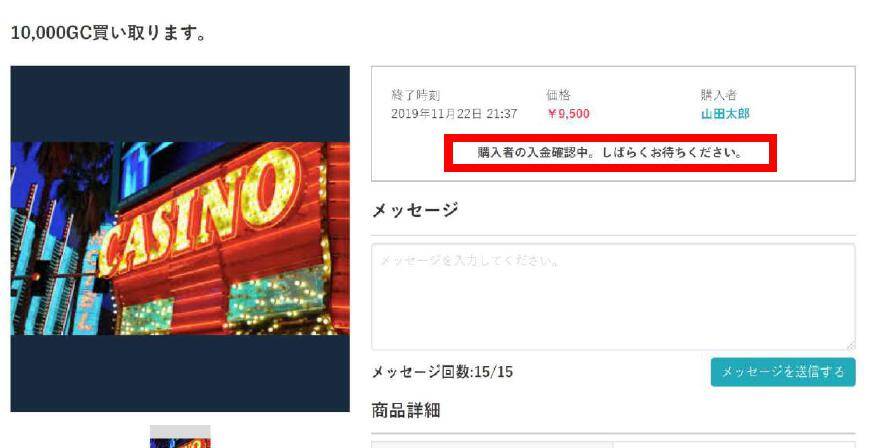Click the left cell of the product details table
This screenshot has width=883, height=448.
click(x=492, y=445)
